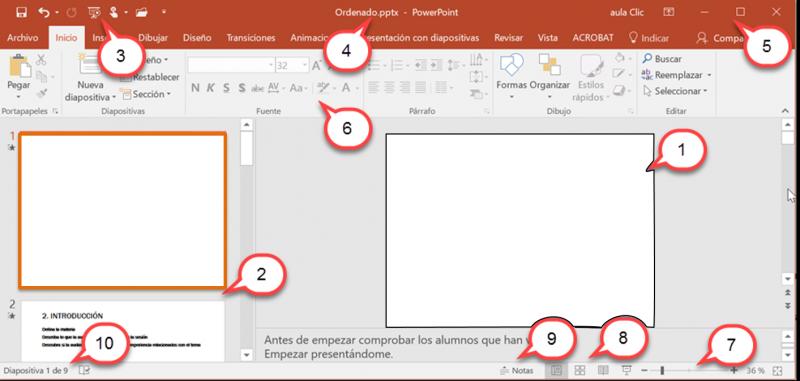Increase indent level in the Párrafo group

pos(436,65)
